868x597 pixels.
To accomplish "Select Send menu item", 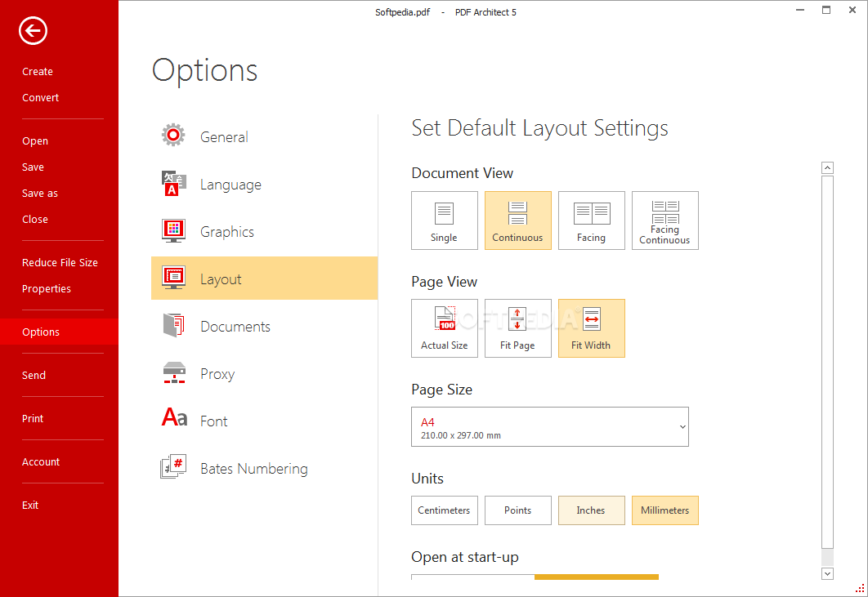I will pyautogui.click(x=34, y=375).
